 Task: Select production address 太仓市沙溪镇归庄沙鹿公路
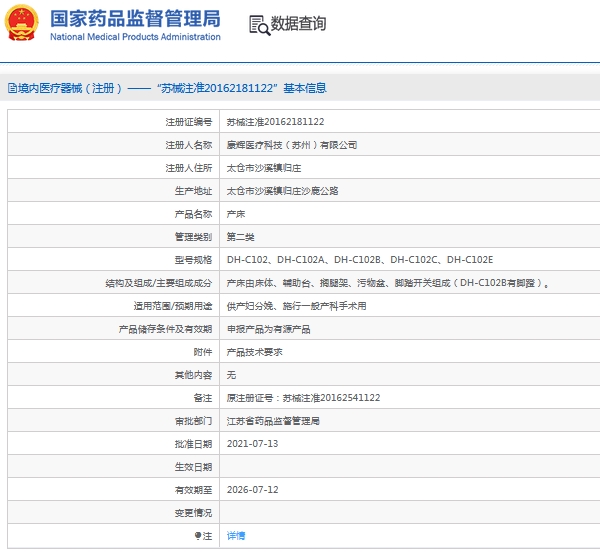282,191
